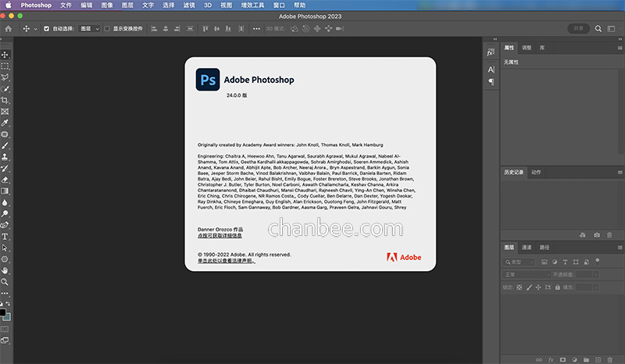This screenshot has height=364, width=625.
Task: Align top edges button in options bar
Action: pyautogui.click(x=205, y=29)
